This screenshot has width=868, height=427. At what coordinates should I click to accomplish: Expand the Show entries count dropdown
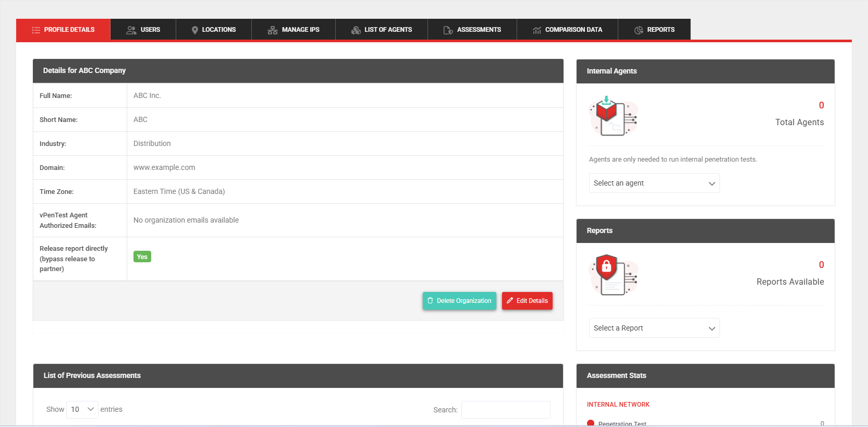(82, 409)
